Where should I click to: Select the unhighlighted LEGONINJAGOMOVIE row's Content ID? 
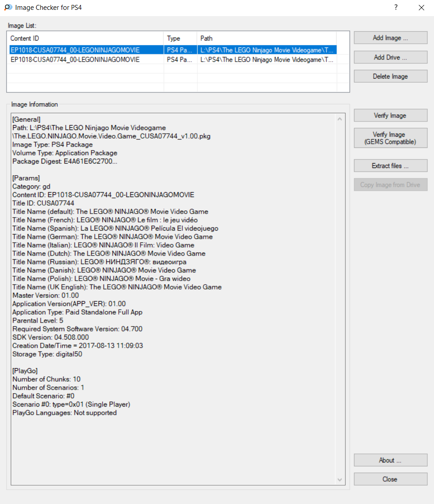point(75,59)
